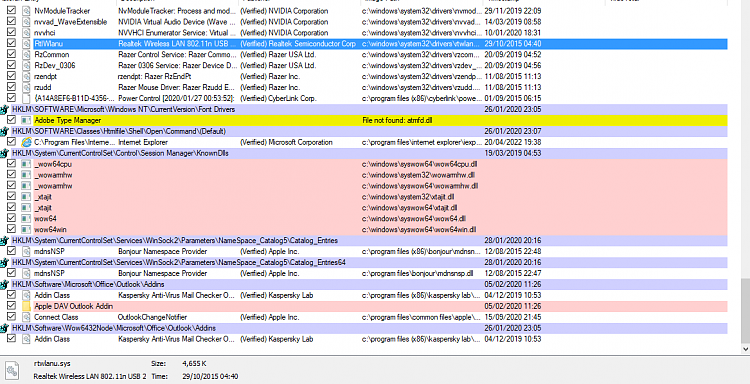Toggle the Connect Class entry checkbox
Image resolution: width=750 pixels, height=384 pixels.
[x=11, y=317]
